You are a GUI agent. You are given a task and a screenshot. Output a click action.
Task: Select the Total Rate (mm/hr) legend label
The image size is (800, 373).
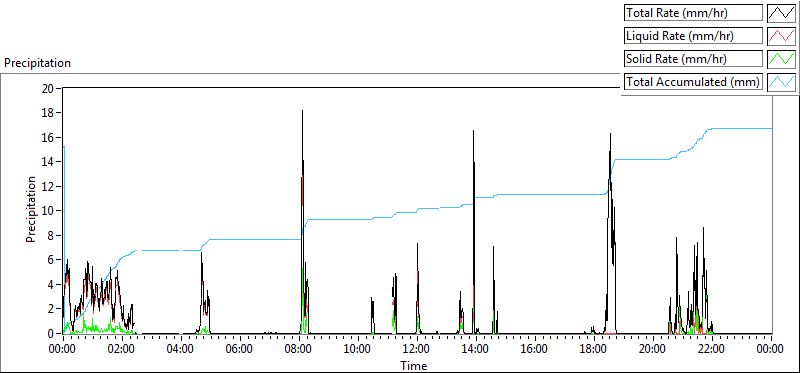(693, 13)
